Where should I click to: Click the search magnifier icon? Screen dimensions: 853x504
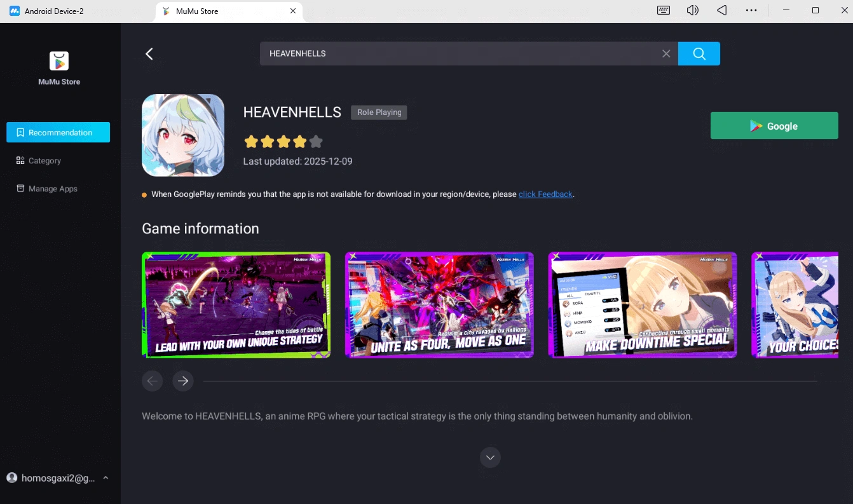pos(699,53)
